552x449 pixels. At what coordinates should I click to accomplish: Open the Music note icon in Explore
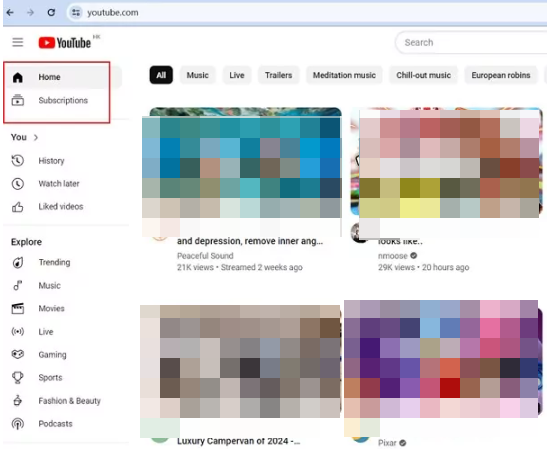(x=18, y=285)
